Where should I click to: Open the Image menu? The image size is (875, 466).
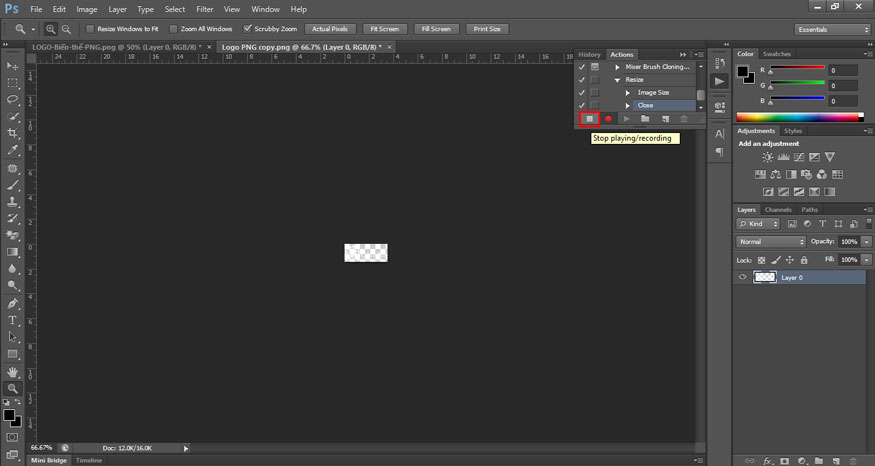(86, 9)
